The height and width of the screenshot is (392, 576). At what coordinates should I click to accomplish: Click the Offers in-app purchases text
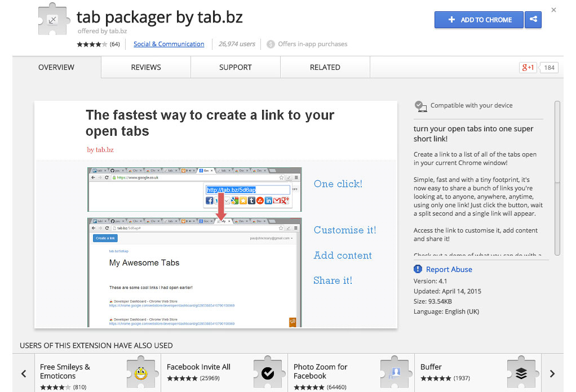(x=313, y=44)
